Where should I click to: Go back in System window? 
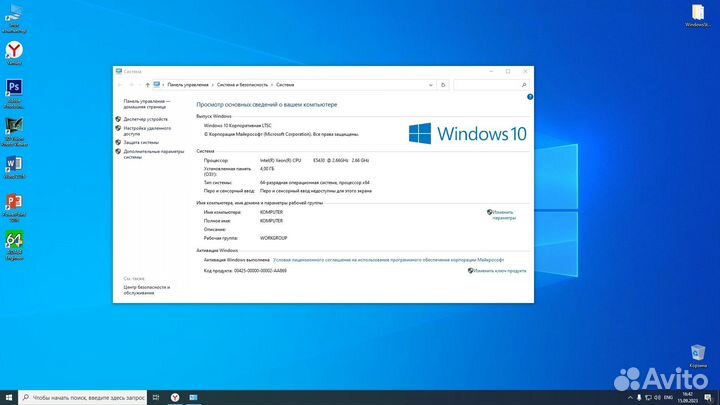pyautogui.click(x=120, y=85)
